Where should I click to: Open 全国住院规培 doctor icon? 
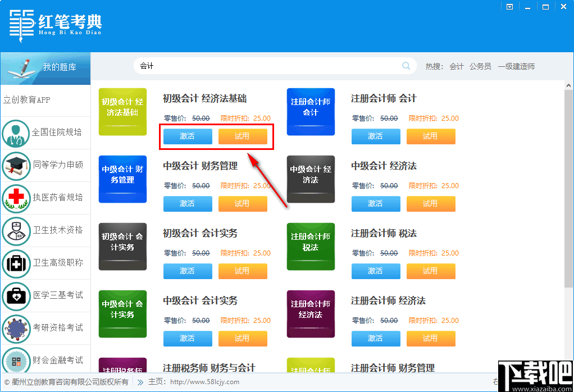[15, 133]
